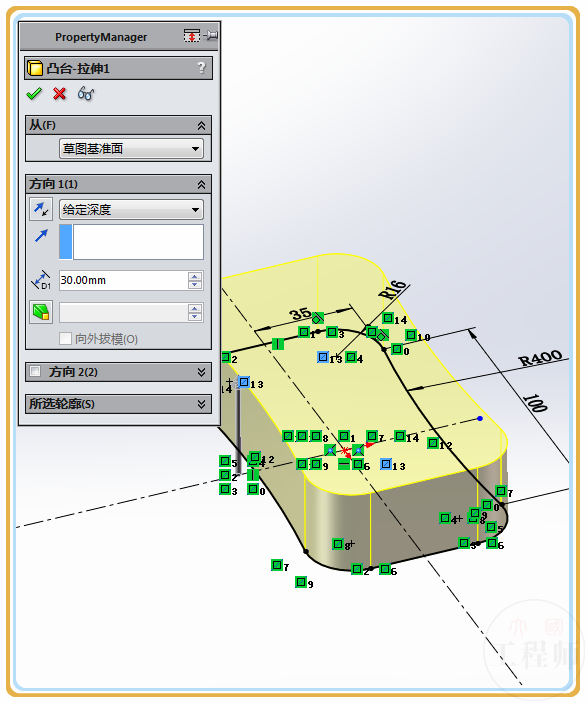Confirm extrude with green checkmark
This screenshot has height=704, width=588.
[x=34, y=94]
